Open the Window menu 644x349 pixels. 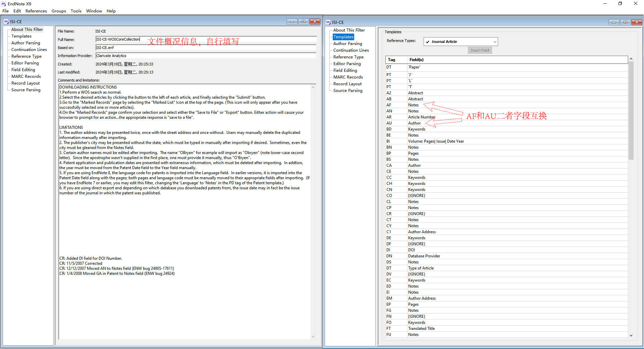click(94, 11)
